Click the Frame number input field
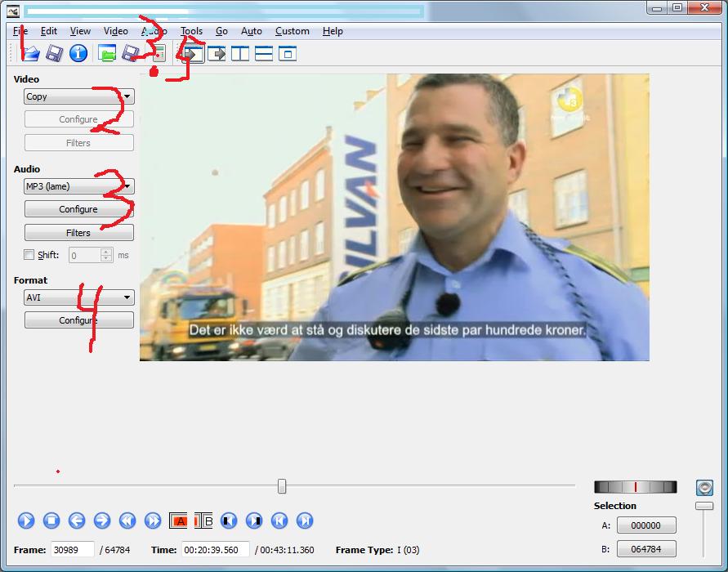This screenshot has height=572, width=728. point(72,550)
